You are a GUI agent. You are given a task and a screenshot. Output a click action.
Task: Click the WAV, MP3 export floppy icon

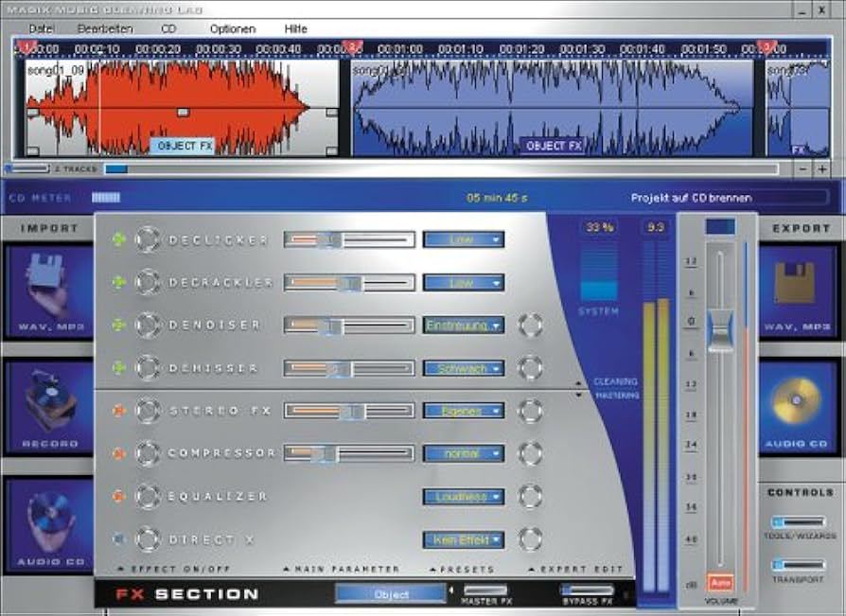799,291
